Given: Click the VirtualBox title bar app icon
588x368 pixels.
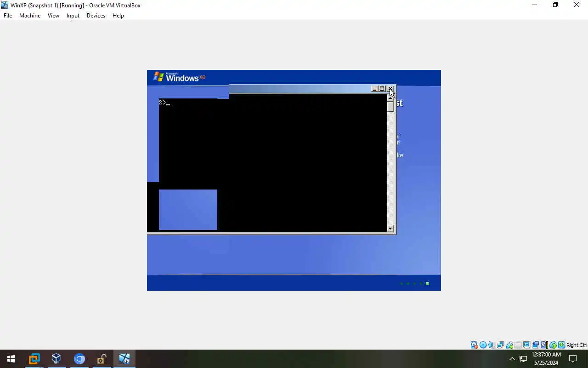Looking at the screenshot, I should click(5, 5).
